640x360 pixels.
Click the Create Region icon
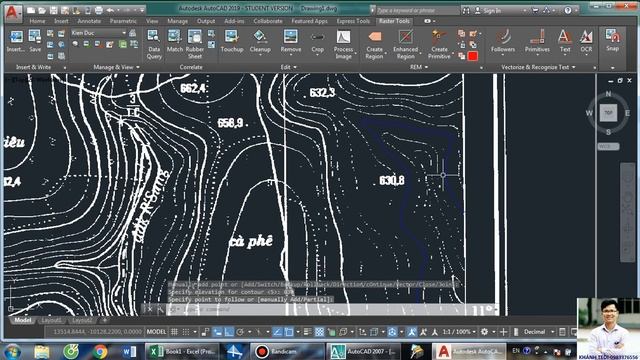(374, 38)
